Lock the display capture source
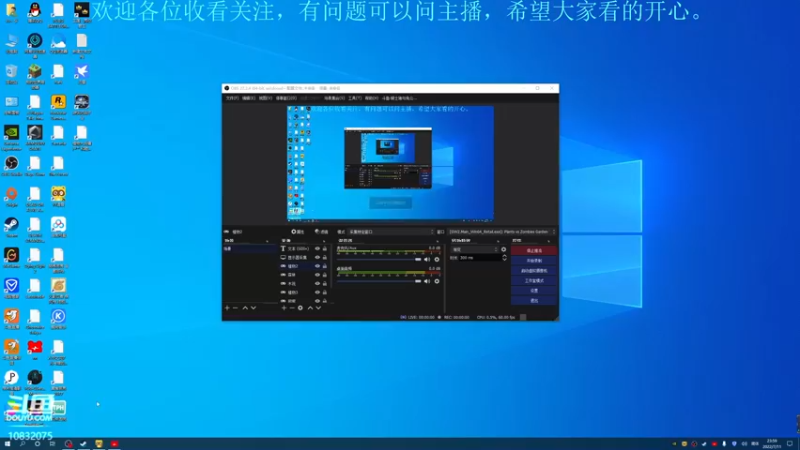 324,257
